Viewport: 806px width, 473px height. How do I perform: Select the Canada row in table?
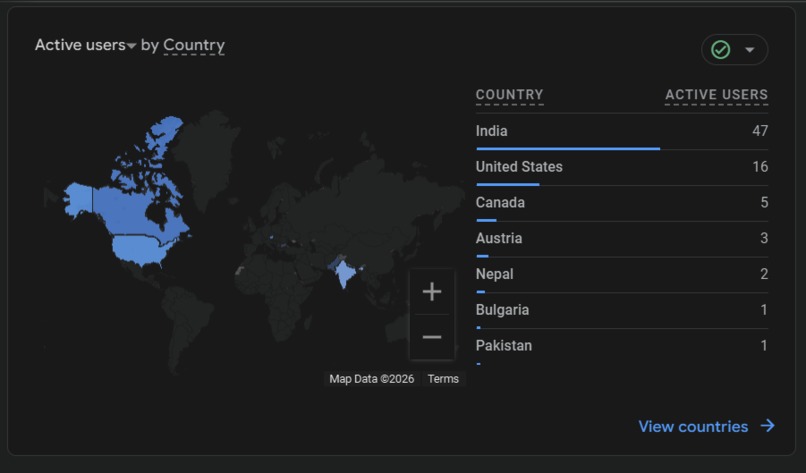point(622,204)
